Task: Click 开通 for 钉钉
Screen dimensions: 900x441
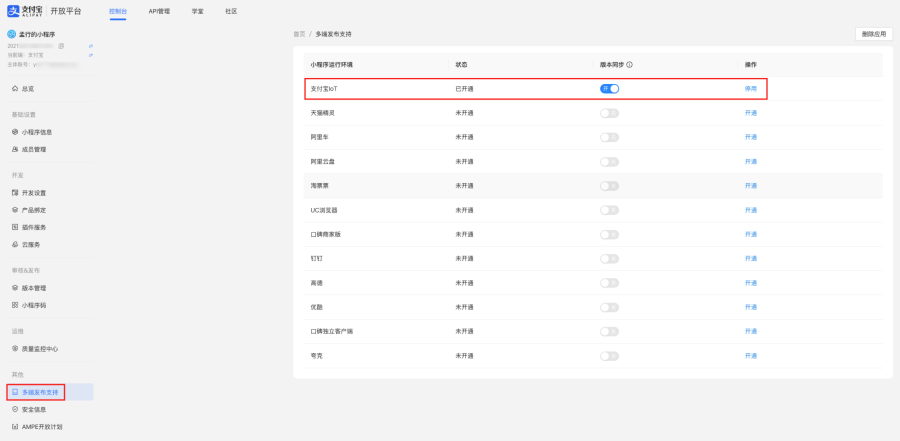Action: point(751,259)
